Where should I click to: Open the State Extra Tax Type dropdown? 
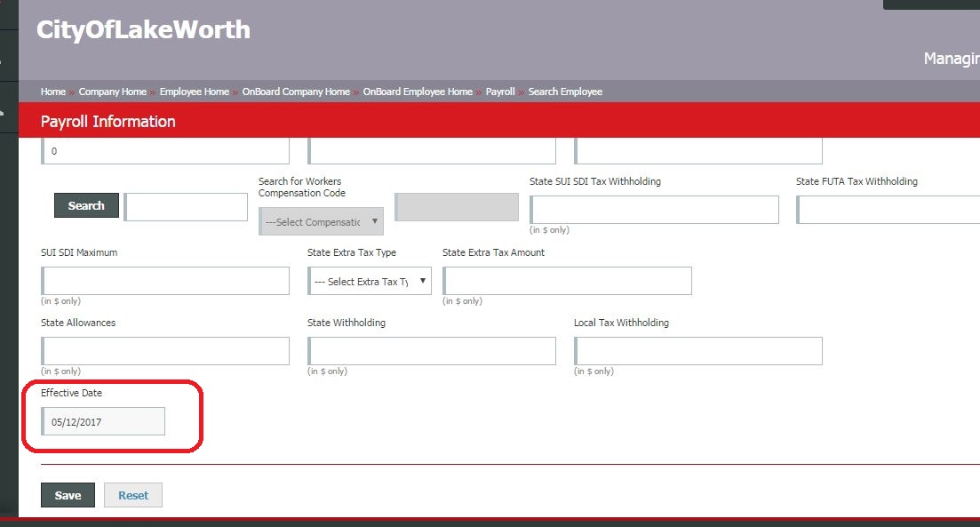point(370,281)
